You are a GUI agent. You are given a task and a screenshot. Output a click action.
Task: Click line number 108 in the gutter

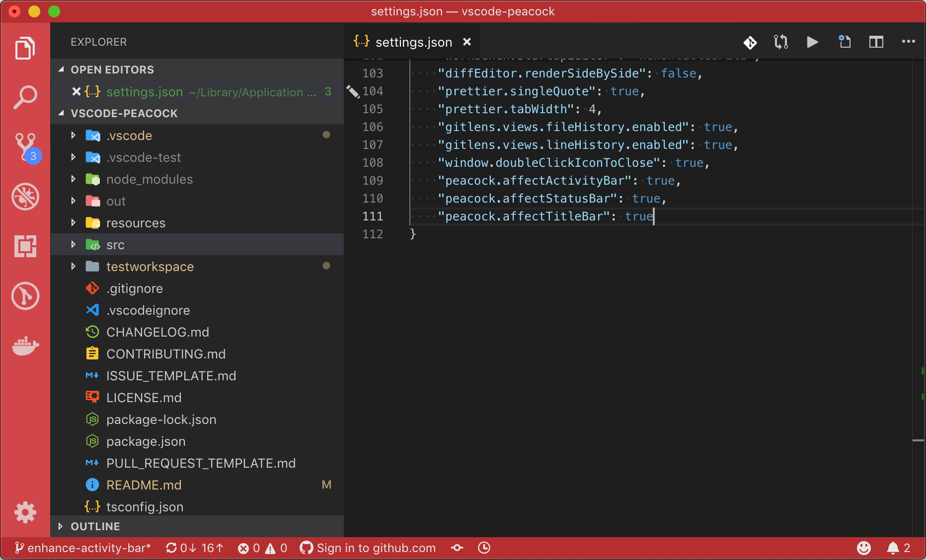point(373,163)
